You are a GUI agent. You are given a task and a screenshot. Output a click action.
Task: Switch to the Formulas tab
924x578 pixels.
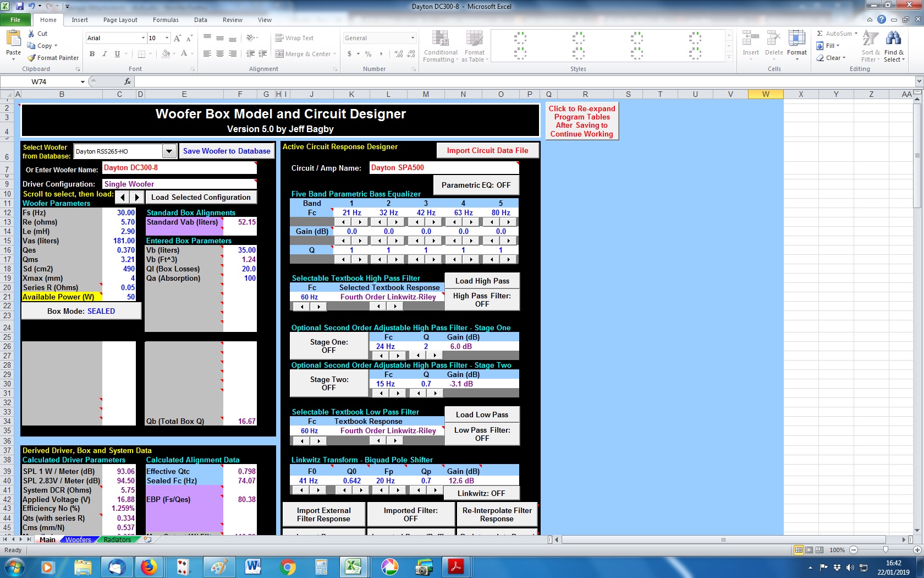click(166, 20)
